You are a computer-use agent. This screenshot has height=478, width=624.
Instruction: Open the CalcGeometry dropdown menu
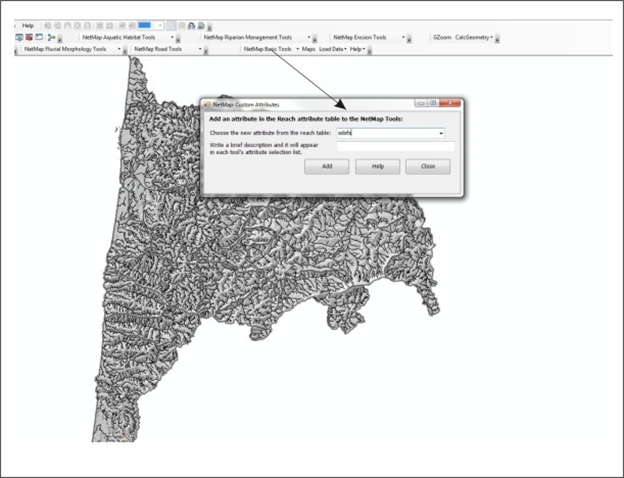(x=473, y=37)
